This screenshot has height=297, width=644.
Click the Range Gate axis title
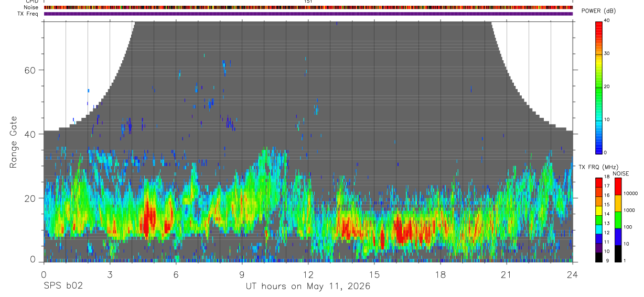(14, 142)
